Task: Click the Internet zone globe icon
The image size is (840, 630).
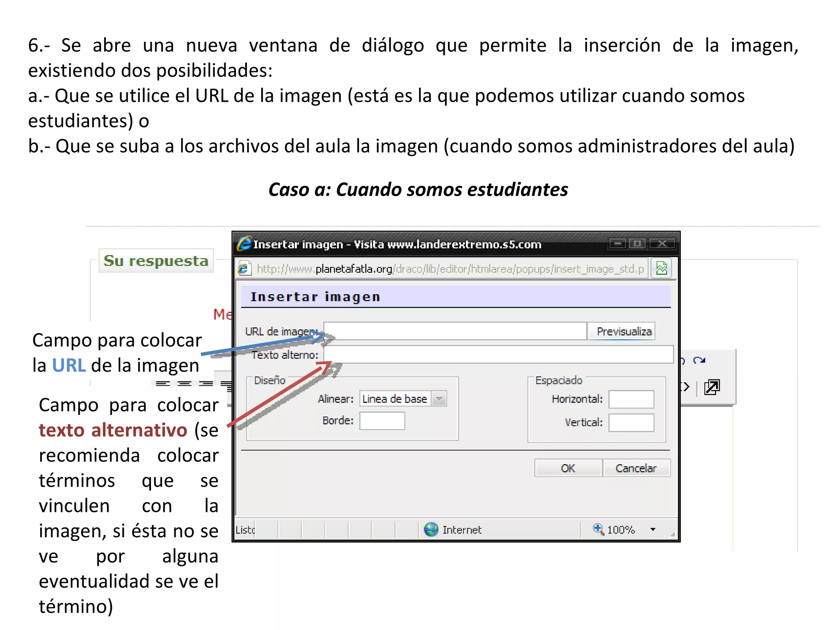Action: click(x=431, y=530)
